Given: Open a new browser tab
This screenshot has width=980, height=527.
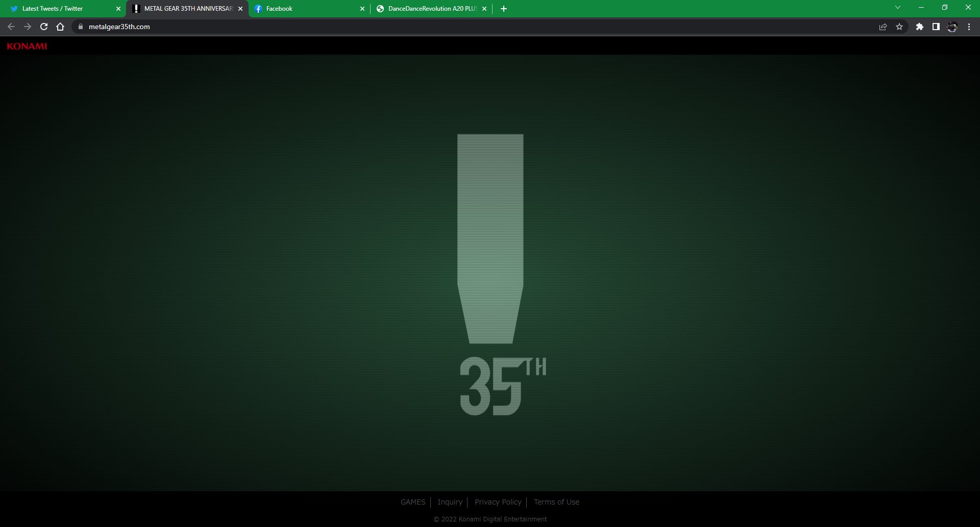Looking at the screenshot, I should tap(504, 9).
